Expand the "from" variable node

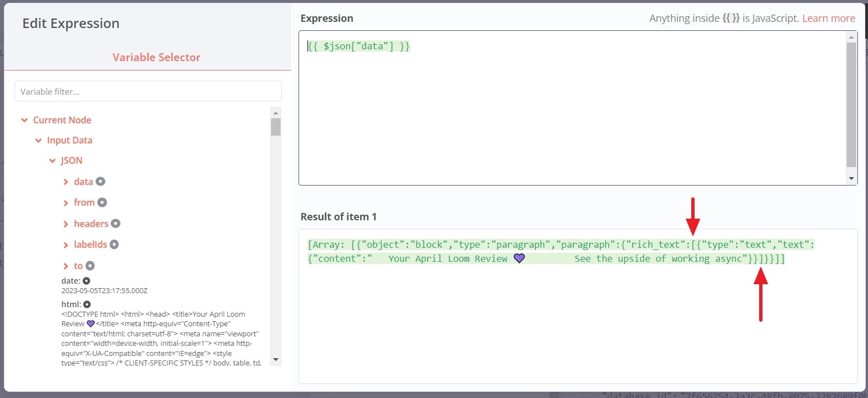65,202
